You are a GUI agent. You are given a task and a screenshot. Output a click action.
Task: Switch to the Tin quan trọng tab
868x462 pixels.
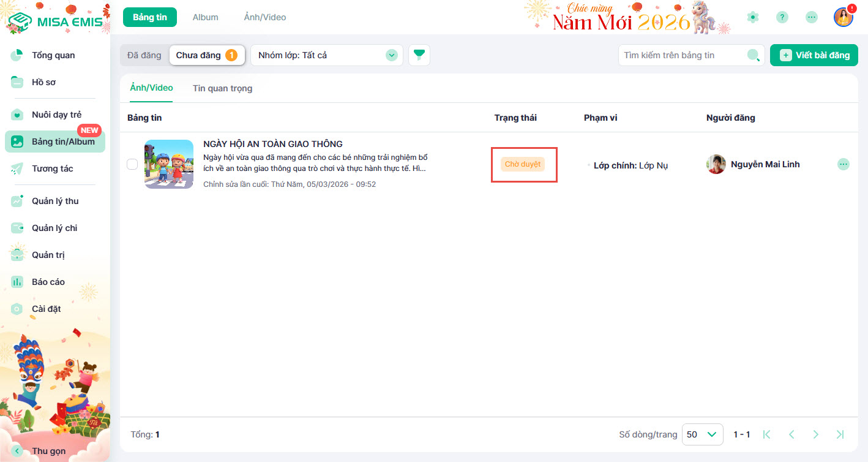222,88
